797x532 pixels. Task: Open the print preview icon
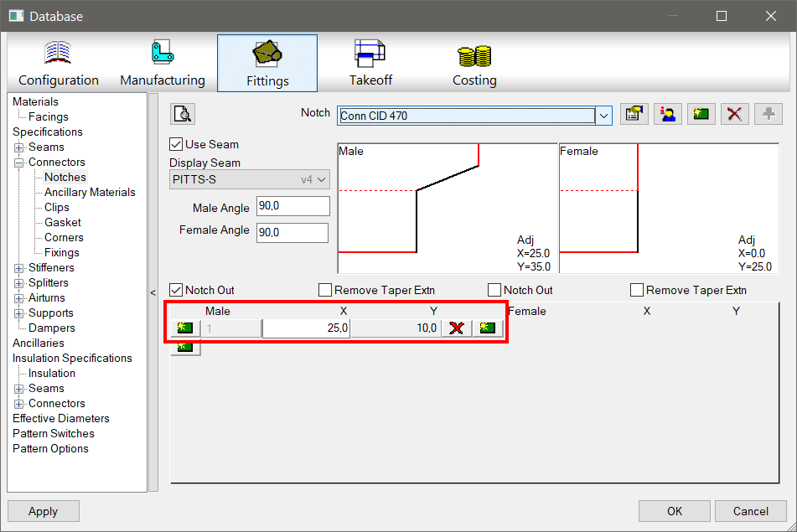[x=182, y=114]
